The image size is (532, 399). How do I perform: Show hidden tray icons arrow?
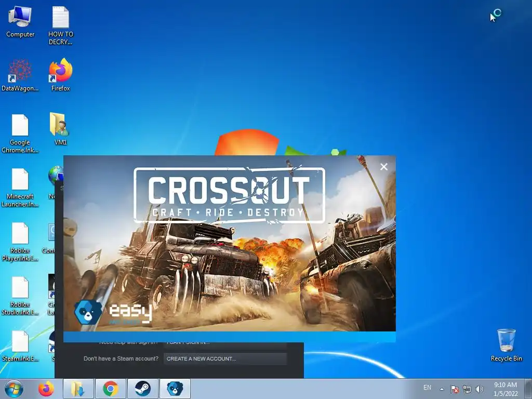[442, 389]
